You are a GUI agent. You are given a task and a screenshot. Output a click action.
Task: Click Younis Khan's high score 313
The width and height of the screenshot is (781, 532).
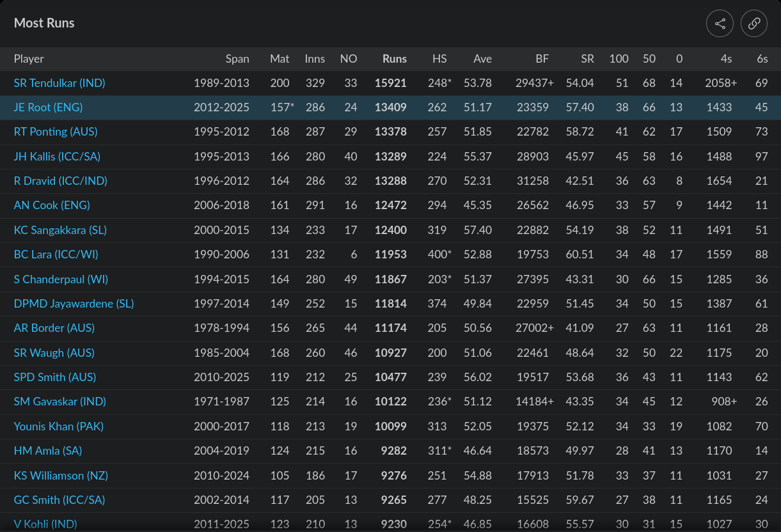437,426
